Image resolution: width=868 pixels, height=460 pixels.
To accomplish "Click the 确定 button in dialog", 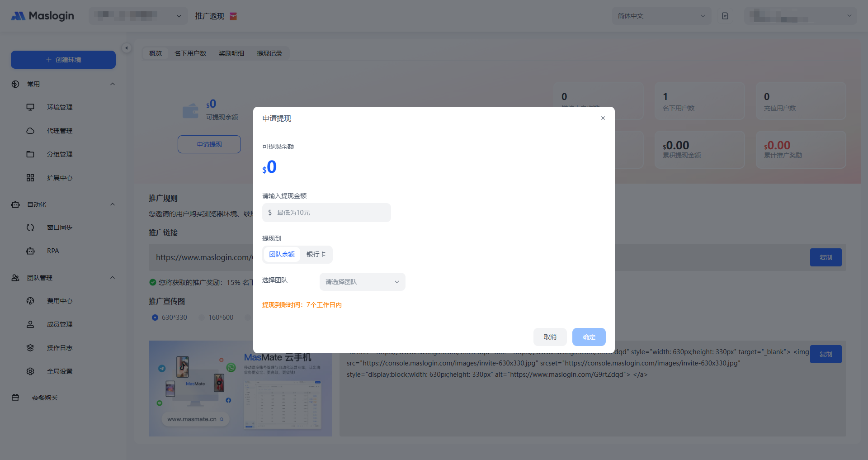I will click(x=589, y=337).
